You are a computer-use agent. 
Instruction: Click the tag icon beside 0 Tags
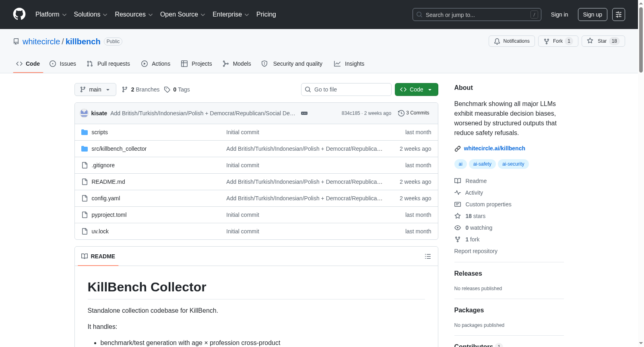(167, 89)
